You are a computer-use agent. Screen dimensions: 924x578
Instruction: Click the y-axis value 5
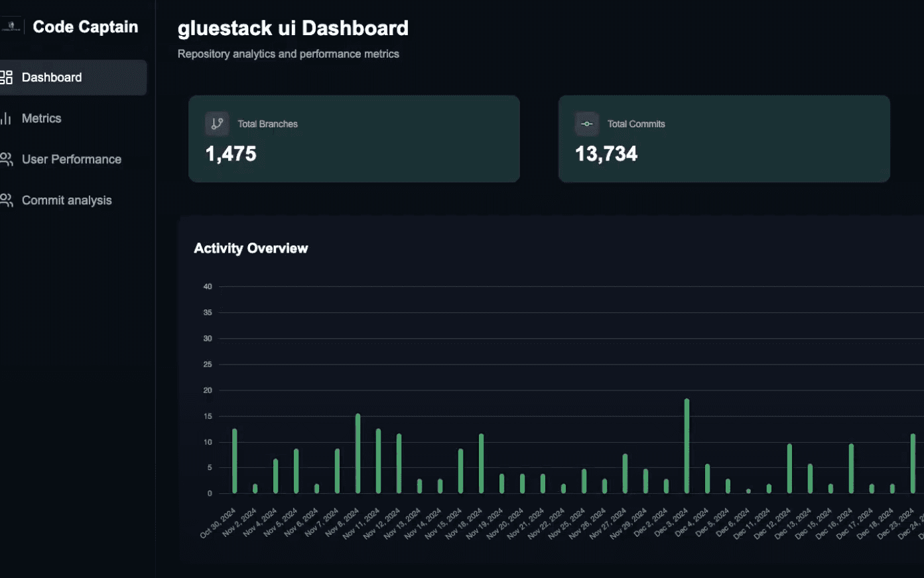(x=210, y=467)
